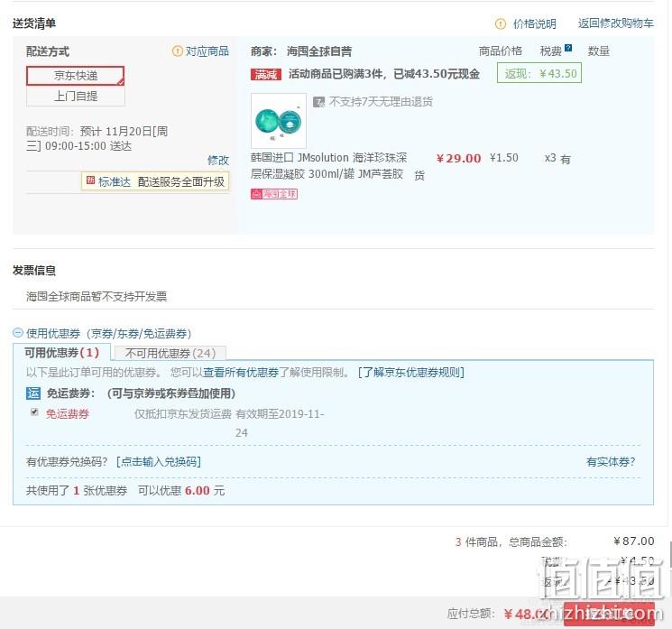Click the 标准达 delivery service icon
Viewport: 672px width, 629px height.
[90, 180]
